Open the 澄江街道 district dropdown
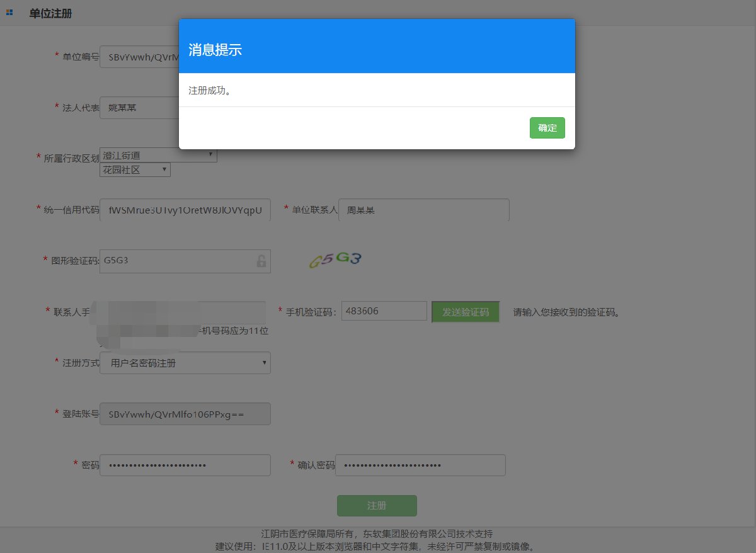 [158, 155]
